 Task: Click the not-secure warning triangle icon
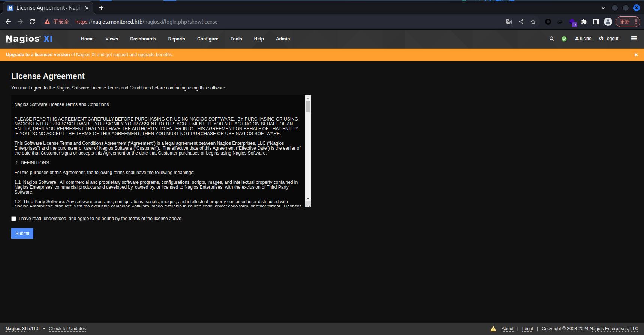tap(47, 22)
